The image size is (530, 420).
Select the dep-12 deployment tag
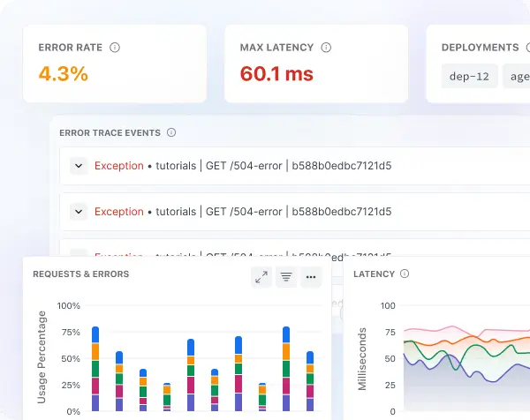pyautogui.click(x=470, y=76)
